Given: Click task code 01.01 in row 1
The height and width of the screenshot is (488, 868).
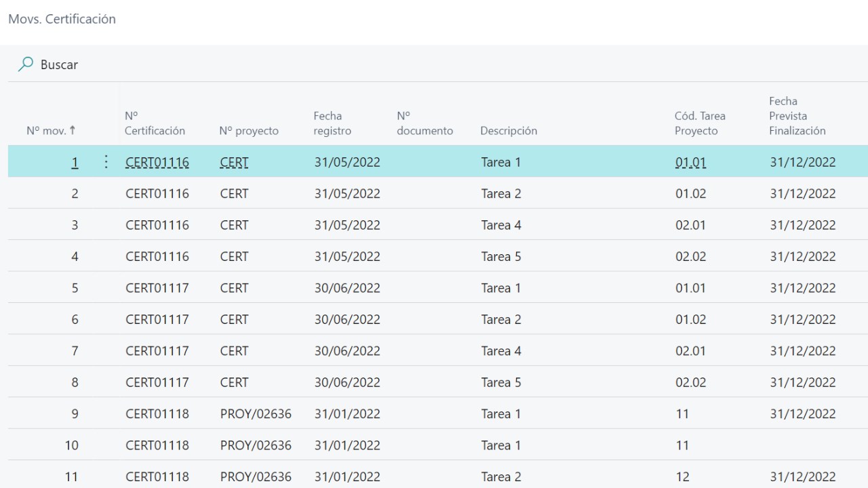Looking at the screenshot, I should [690, 162].
